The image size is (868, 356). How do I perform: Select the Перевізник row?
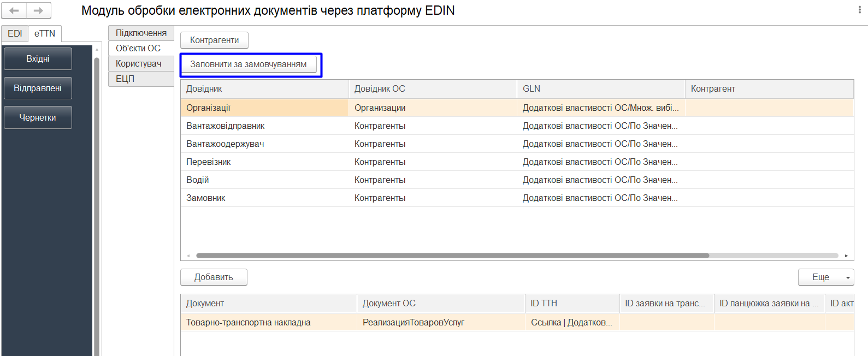click(x=517, y=162)
